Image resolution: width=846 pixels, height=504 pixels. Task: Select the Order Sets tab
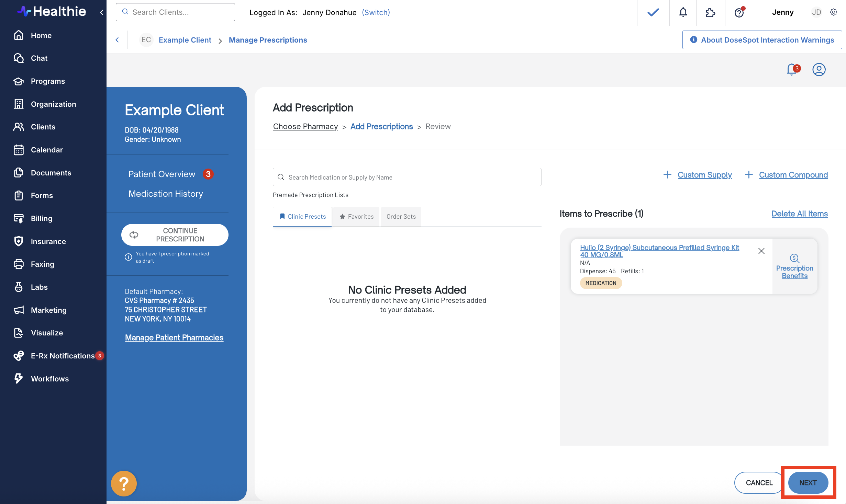[401, 217]
